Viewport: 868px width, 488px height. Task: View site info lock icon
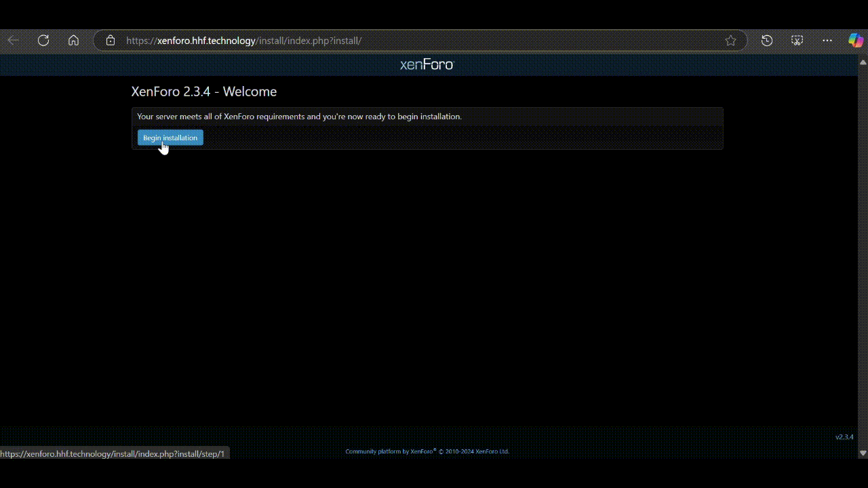[x=111, y=41]
